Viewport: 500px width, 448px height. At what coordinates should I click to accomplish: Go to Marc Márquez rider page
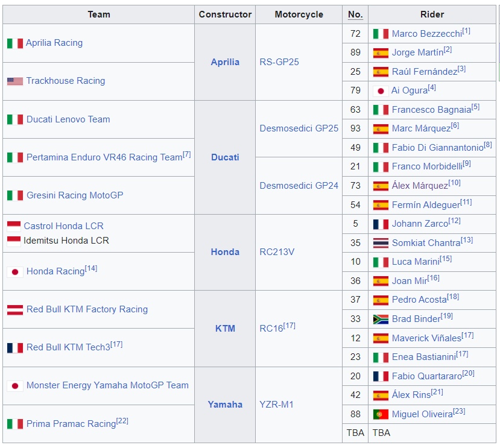(420, 128)
